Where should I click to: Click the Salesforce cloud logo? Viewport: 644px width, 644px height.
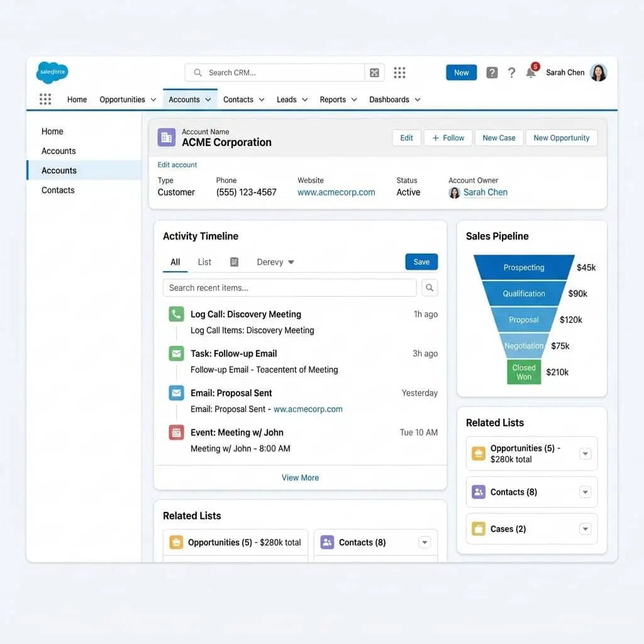click(x=52, y=72)
